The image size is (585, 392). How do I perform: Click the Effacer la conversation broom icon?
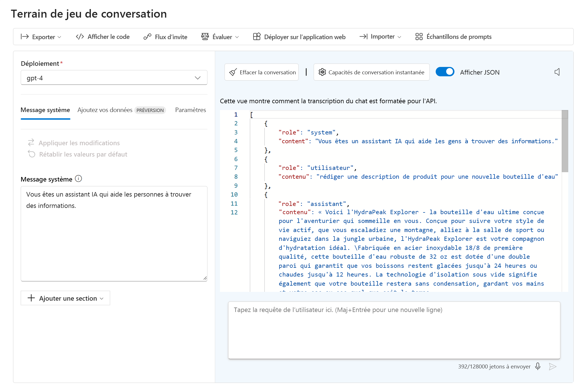[233, 72]
